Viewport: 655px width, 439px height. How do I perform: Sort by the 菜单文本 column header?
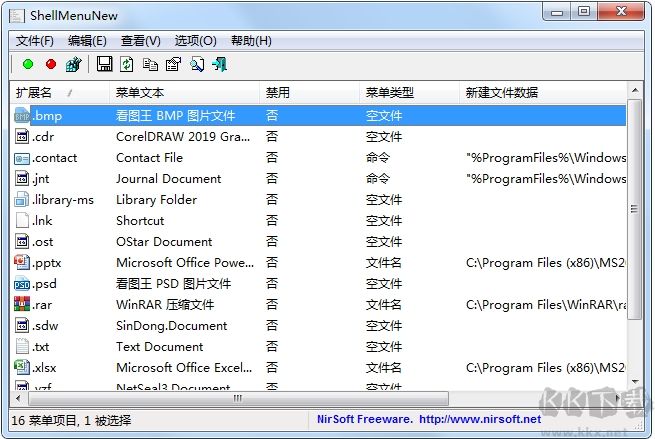pos(184,92)
